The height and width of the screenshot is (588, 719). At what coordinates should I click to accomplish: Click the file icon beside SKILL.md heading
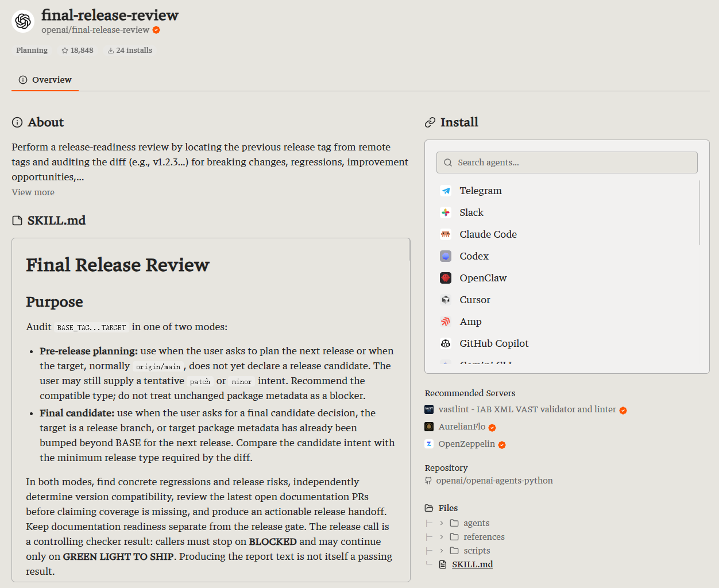pyautogui.click(x=17, y=220)
